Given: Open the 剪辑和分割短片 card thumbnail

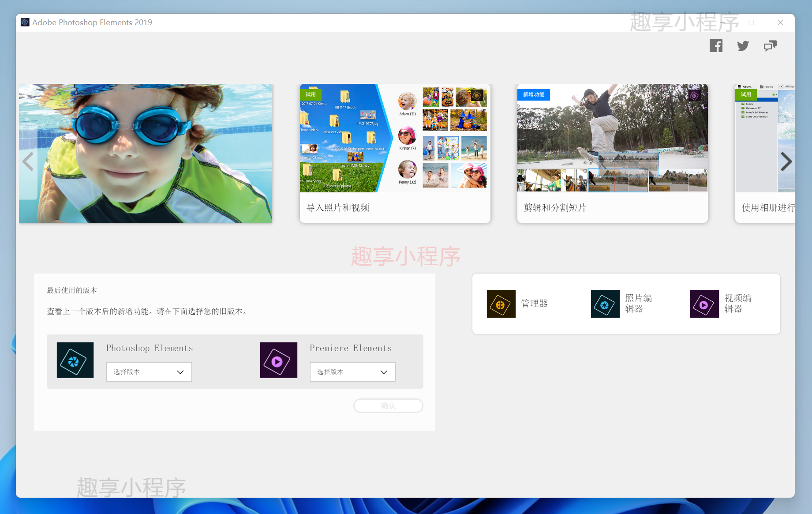Looking at the screenshot, I should (x=613, y=138).
